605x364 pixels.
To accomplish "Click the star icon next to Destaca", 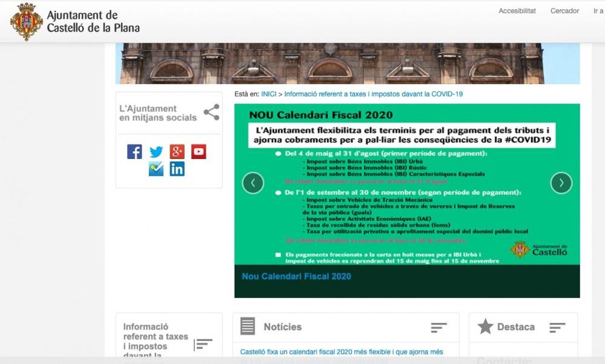I will tap(485, 327).
